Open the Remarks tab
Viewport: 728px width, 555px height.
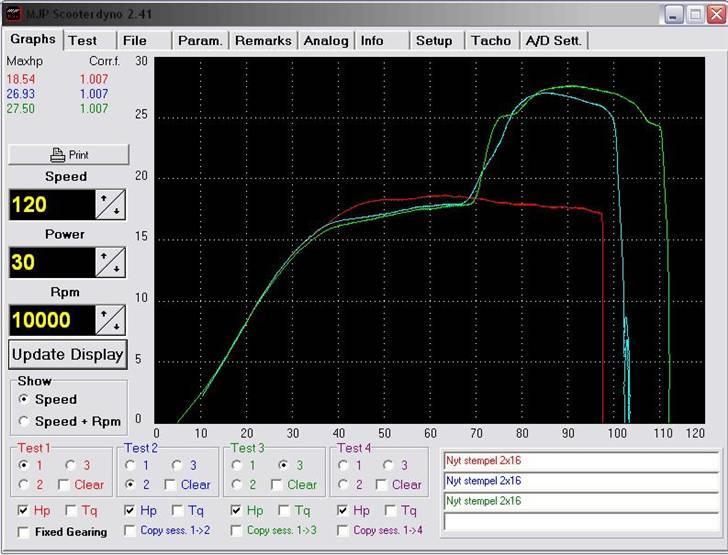264,41
